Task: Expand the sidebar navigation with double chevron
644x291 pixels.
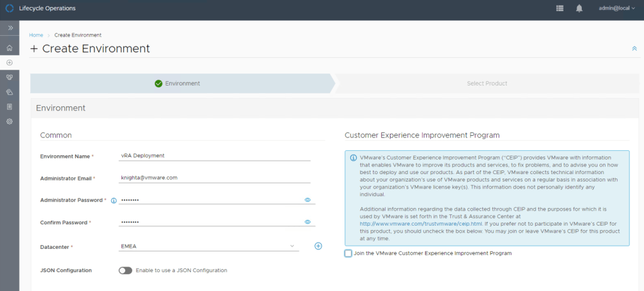Action: 9,28
